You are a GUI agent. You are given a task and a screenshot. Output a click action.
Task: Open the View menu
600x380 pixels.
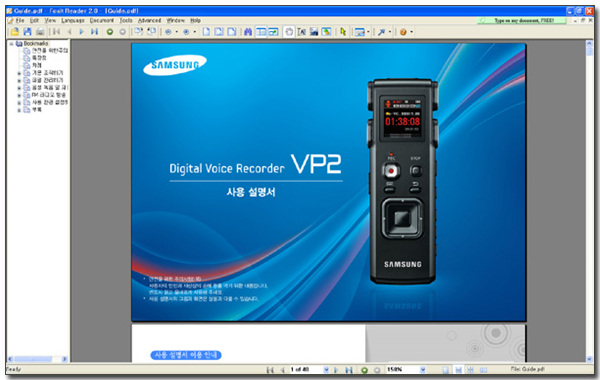tap(50, 20)
